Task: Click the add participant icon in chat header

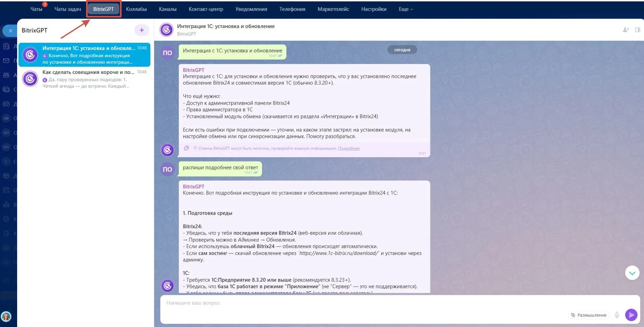Action: (x=626, y=30)
